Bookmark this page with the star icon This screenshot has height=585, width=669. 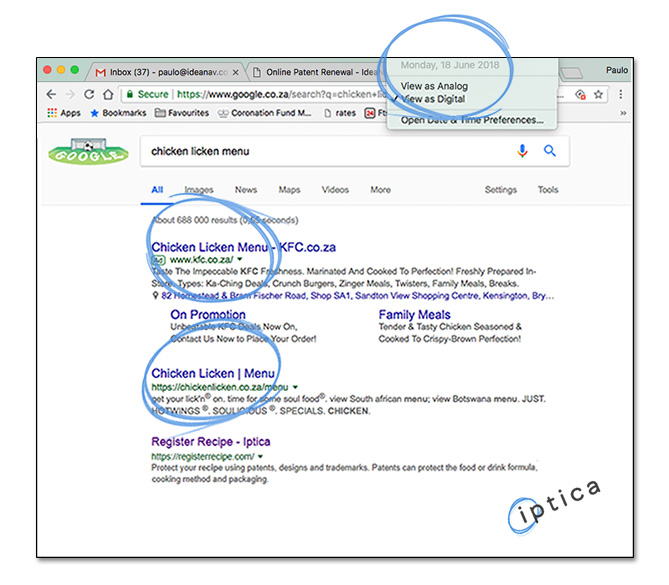pos(598,94)
